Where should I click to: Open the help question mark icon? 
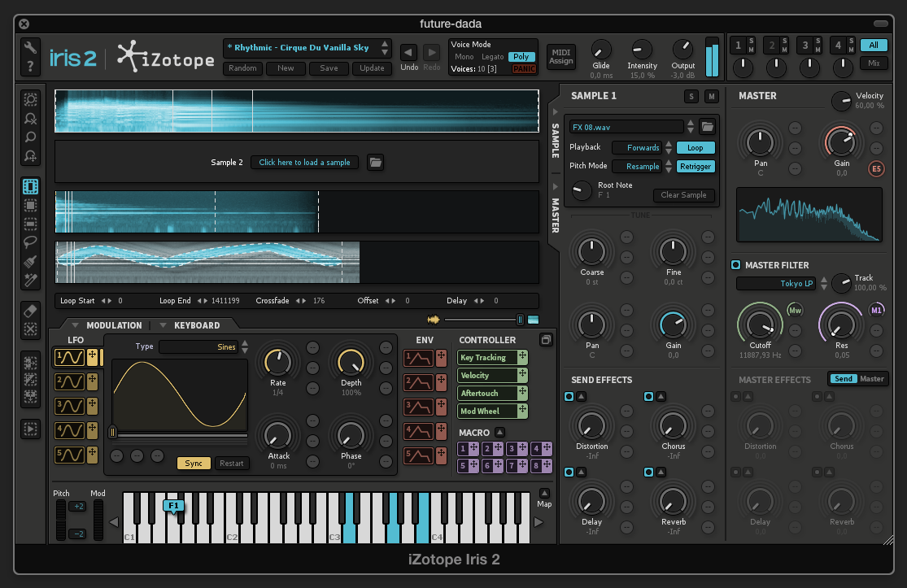30,67
